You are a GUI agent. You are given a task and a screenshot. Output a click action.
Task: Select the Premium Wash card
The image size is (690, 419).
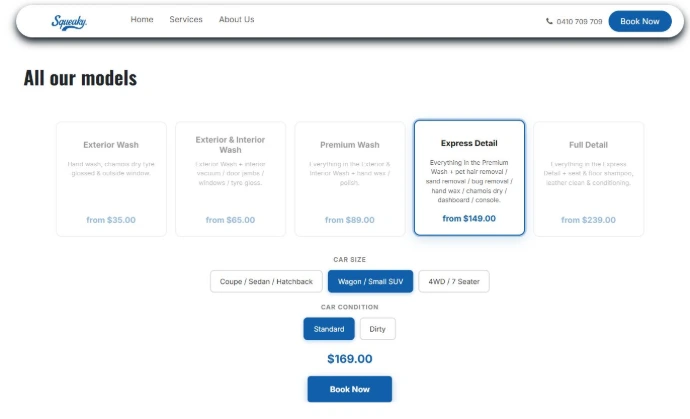[350, 179]
